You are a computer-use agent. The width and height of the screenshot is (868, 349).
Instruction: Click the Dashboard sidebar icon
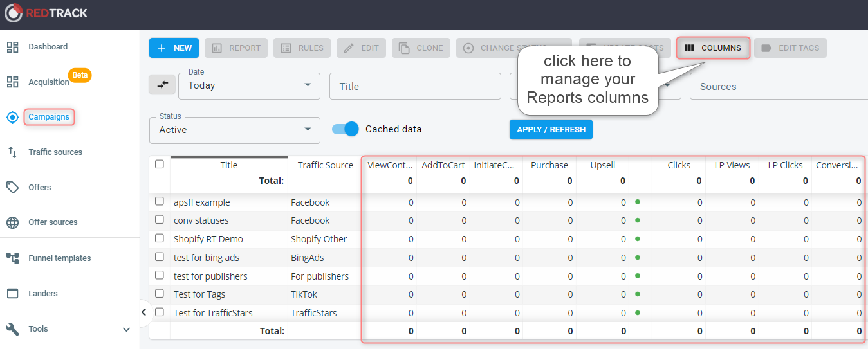point(12,47)
